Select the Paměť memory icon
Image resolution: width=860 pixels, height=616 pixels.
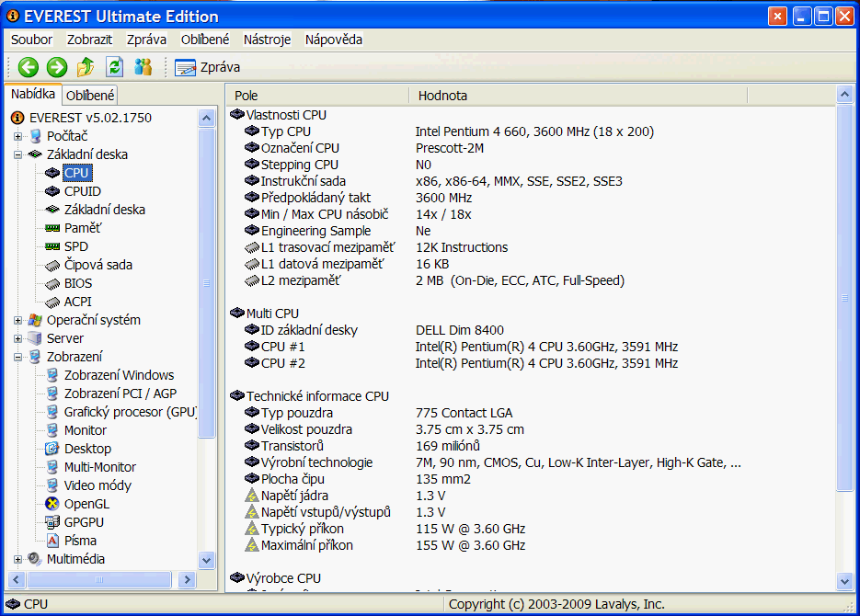click(52, 228)
